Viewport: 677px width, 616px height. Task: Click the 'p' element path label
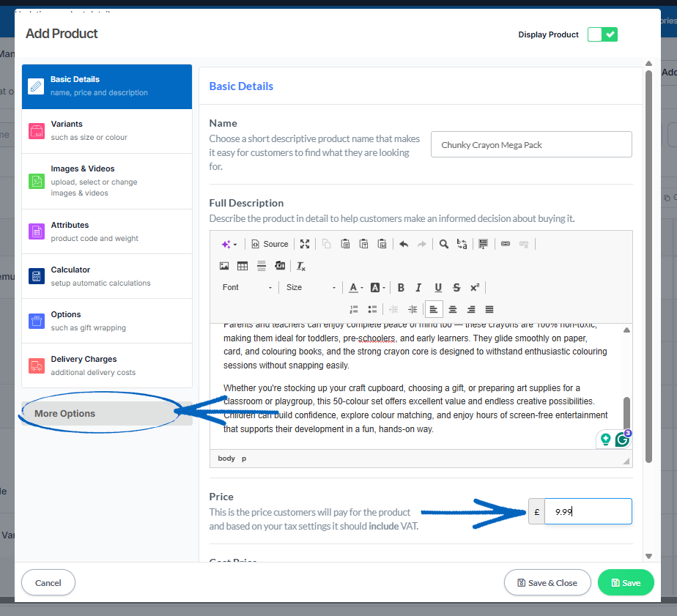pos(244,459)
